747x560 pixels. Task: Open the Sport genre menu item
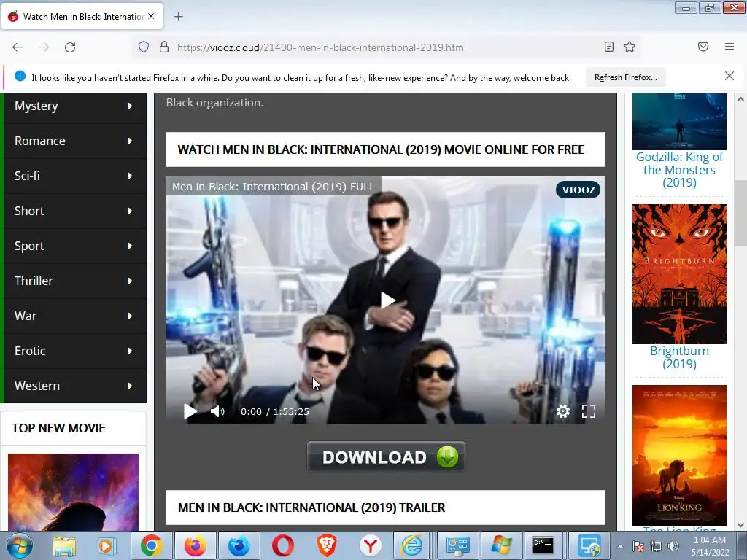point(75,246)
